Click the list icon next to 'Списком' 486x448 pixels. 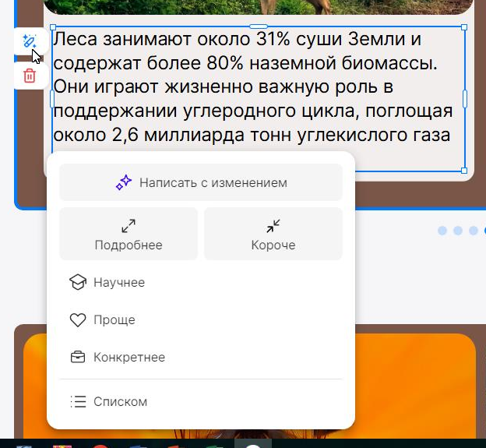pos(78,401)
